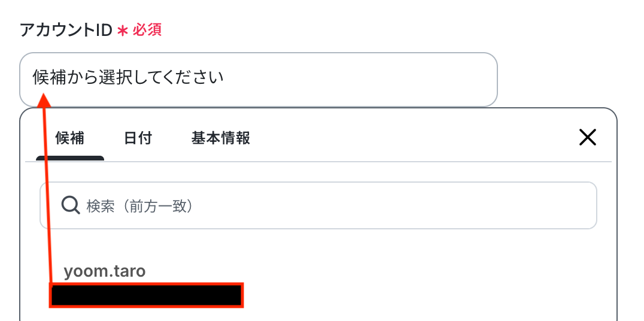Screen dimensions: 644x321
Task: Click the 必須 required label
Action: pos(147,30)
